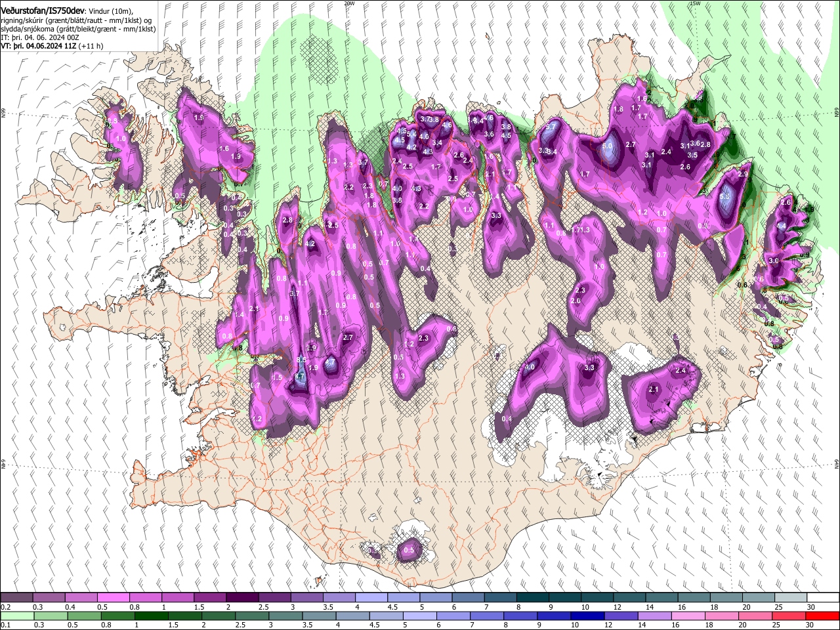
Task: Select the bright red swatch ending the lower legend
Action: click(822, 616)
